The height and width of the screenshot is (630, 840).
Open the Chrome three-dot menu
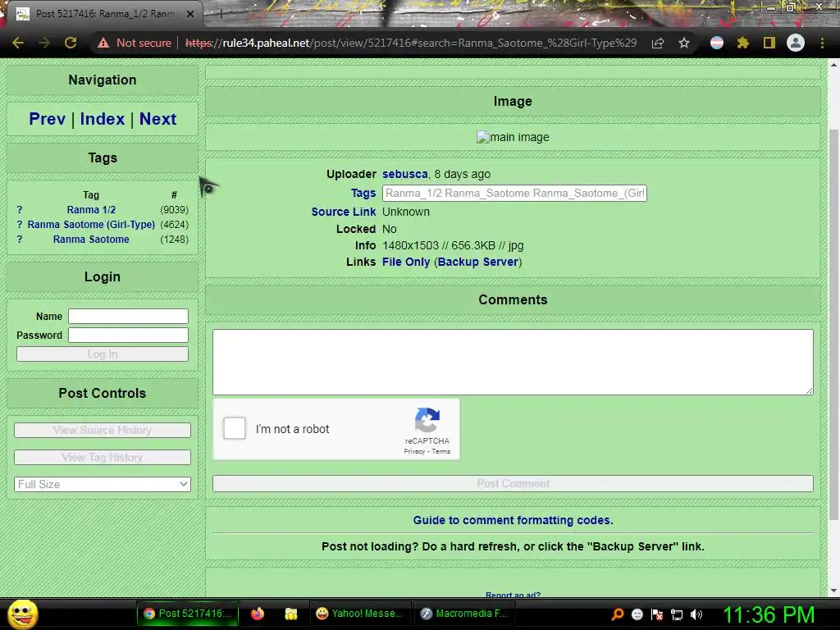point(822,43)
